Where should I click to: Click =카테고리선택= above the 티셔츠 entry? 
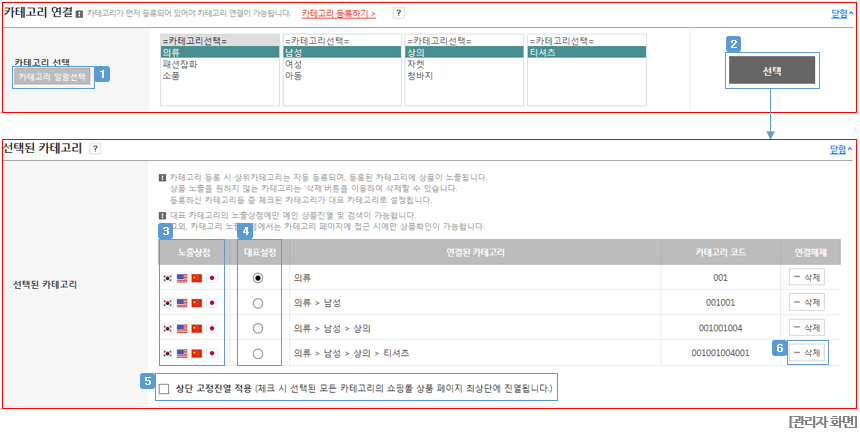[587, 41]
